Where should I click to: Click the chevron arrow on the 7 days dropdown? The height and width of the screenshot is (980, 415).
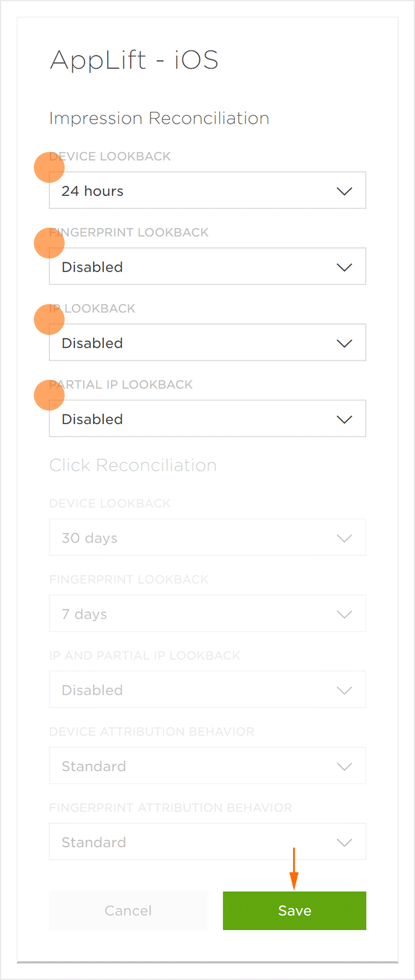(x=344, y=614)
